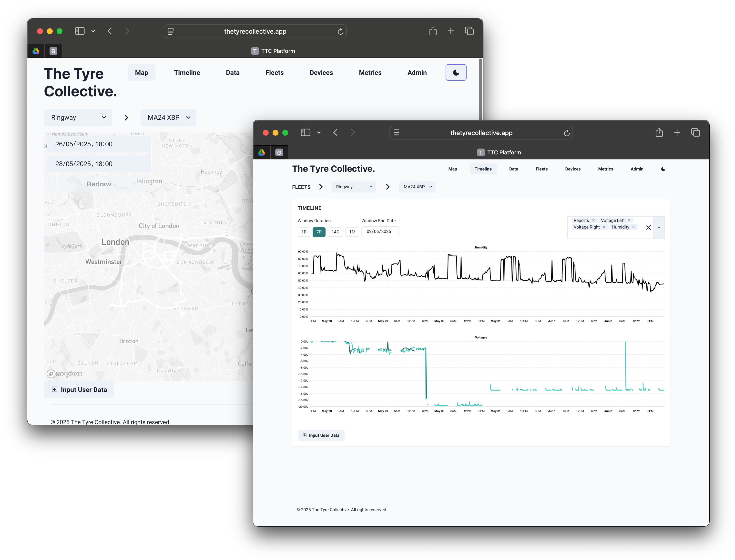Viewport: 735px width, 560px height.
Task: Open Data tab in back window
Action: [x=233, y=73]
